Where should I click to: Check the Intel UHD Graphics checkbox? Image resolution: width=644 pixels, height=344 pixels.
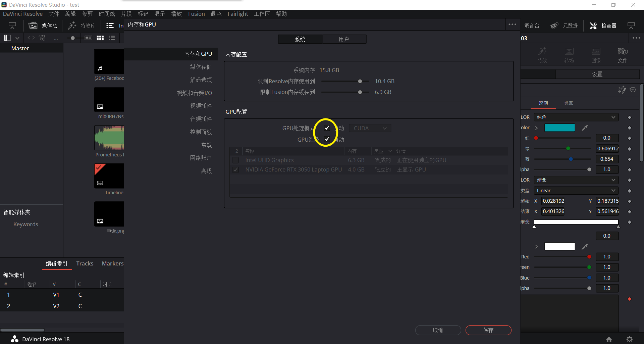[x=236, y=160]
